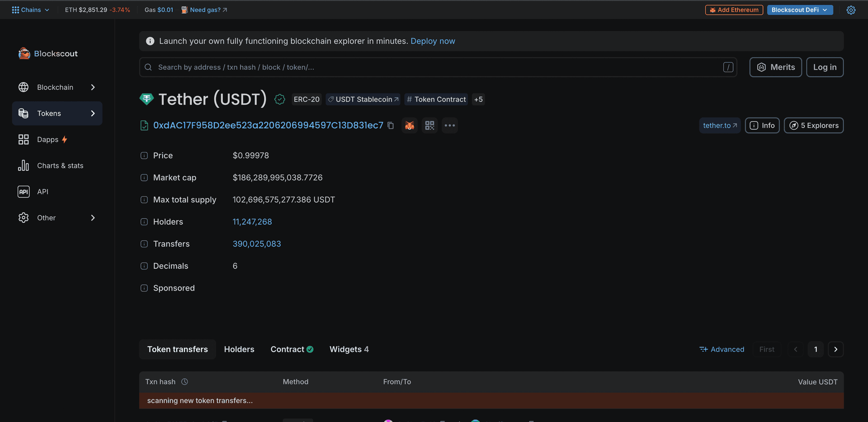The height and width of the screenshot is (422, 868).
Task: Expand the Chains dropdown
Action: 31,10
